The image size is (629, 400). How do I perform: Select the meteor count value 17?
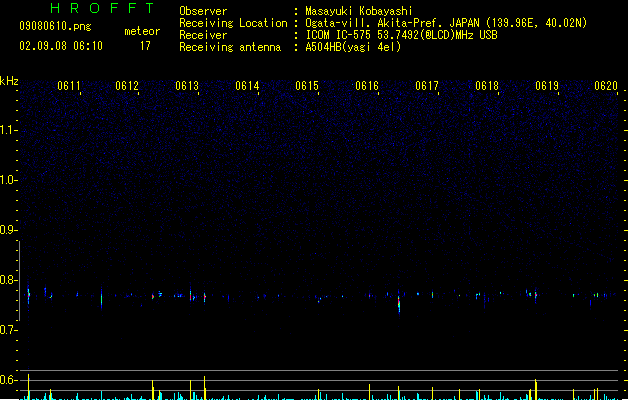click(x=145, y=46)
